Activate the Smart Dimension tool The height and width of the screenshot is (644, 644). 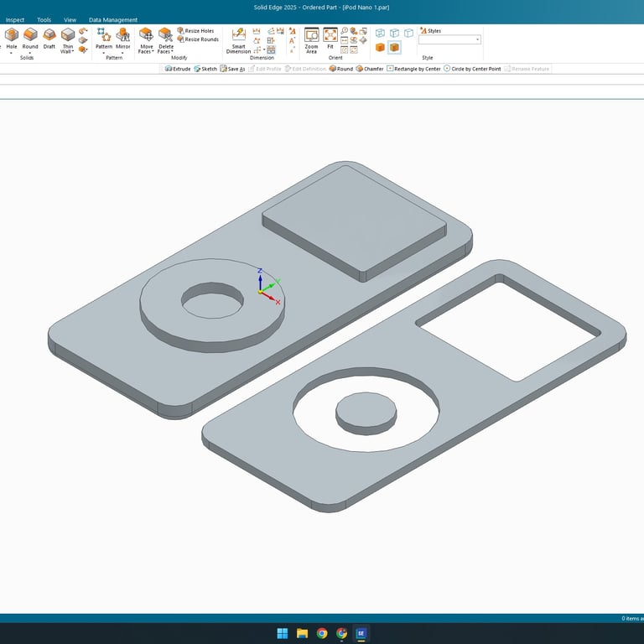click(x=238, y=40)
